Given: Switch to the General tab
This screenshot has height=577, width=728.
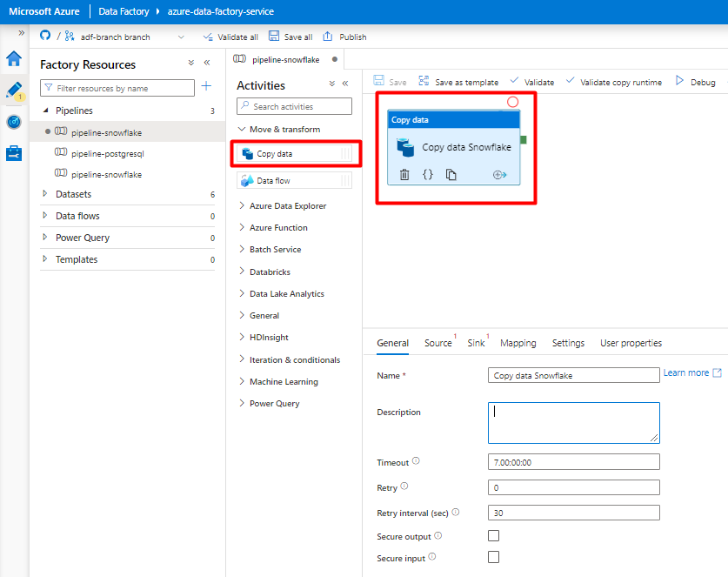Looking at the screenshot, I should pos(393,343).
